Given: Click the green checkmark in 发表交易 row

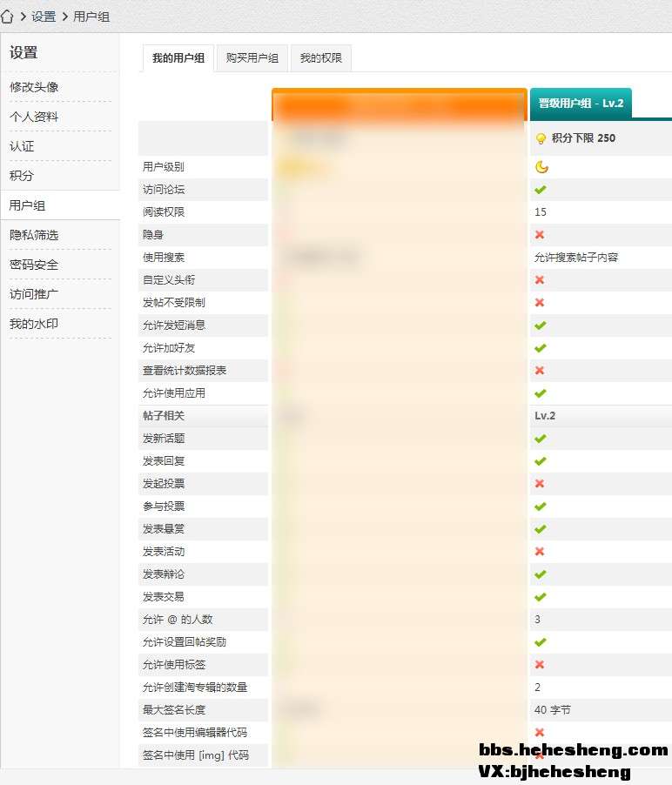Looking at the screenshot, I should click(x=540, y=597).
